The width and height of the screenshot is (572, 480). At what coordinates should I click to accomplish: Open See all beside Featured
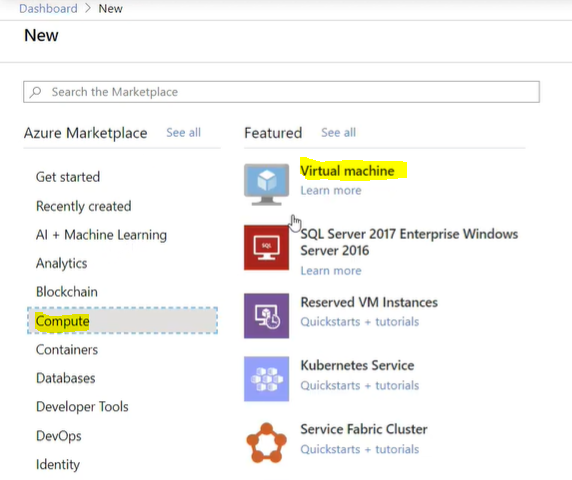[338, 132]
